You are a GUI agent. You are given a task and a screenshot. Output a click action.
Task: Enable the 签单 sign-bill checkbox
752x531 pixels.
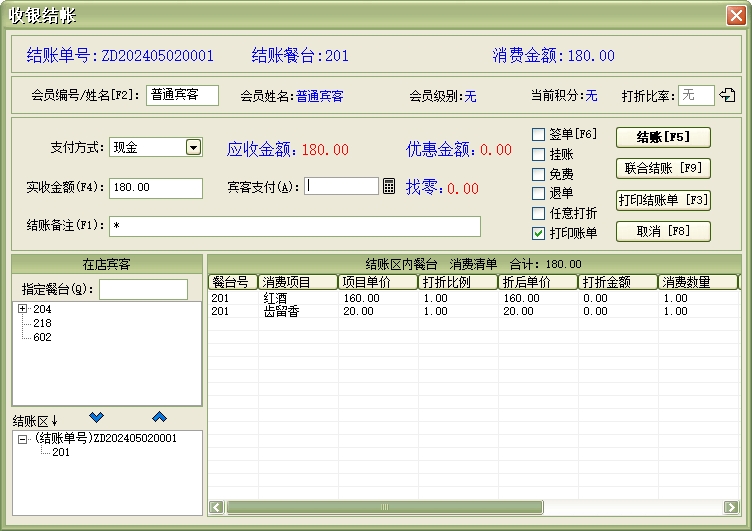539,134
